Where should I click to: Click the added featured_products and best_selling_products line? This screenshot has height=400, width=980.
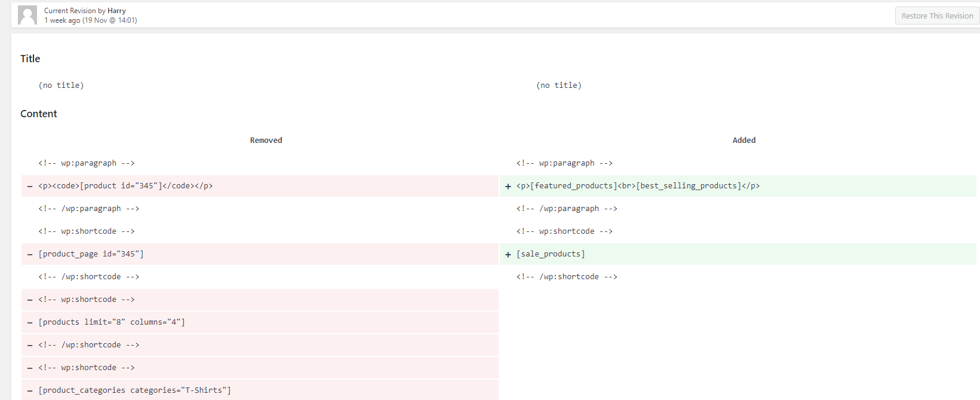[638, 186]
